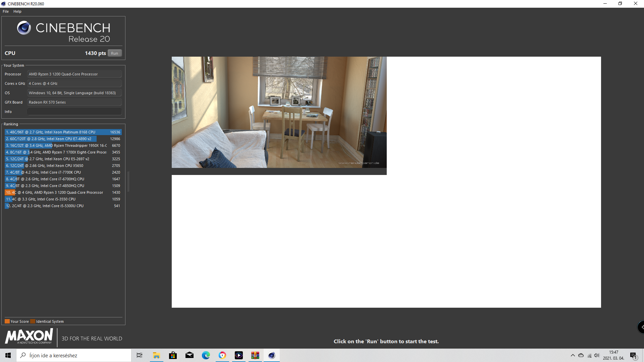Select the Ryzen 3 1200 ranking row
The width and height of the screenshot is (644, 362).
63,192
